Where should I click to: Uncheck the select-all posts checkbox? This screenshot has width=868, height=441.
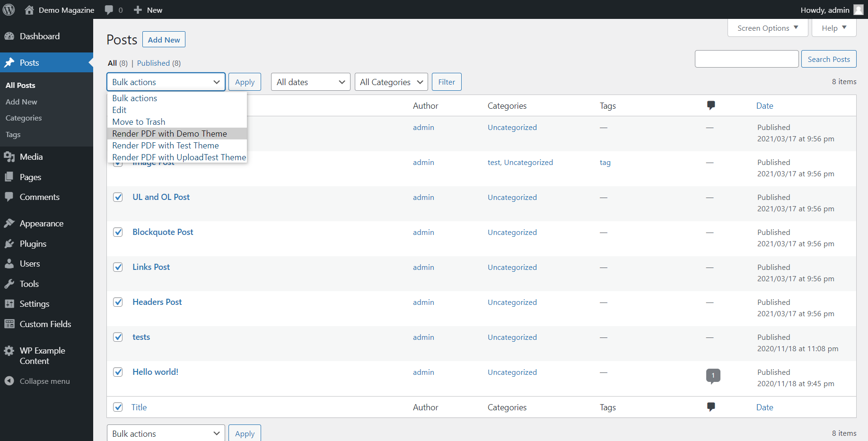coord(118,407)
